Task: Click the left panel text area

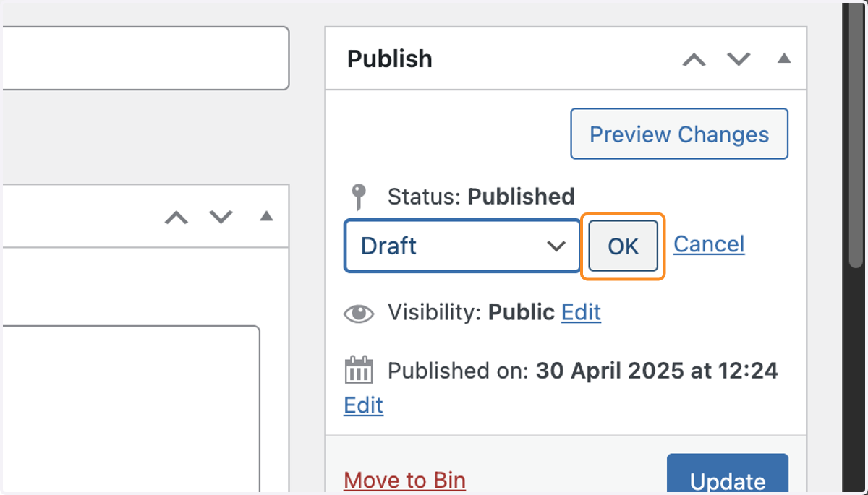Action: 129,410
